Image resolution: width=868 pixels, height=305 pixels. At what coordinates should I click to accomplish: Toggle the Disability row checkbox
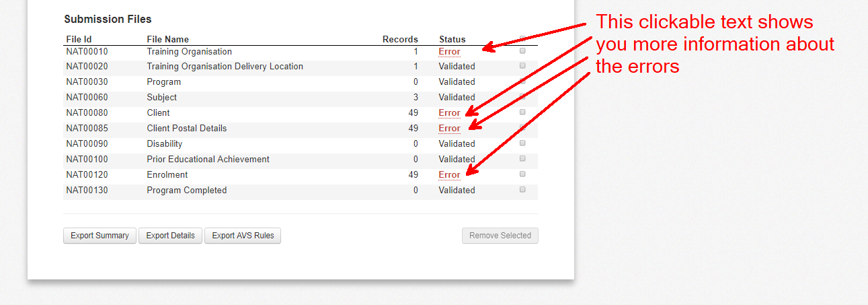click(x=522, y=143)
